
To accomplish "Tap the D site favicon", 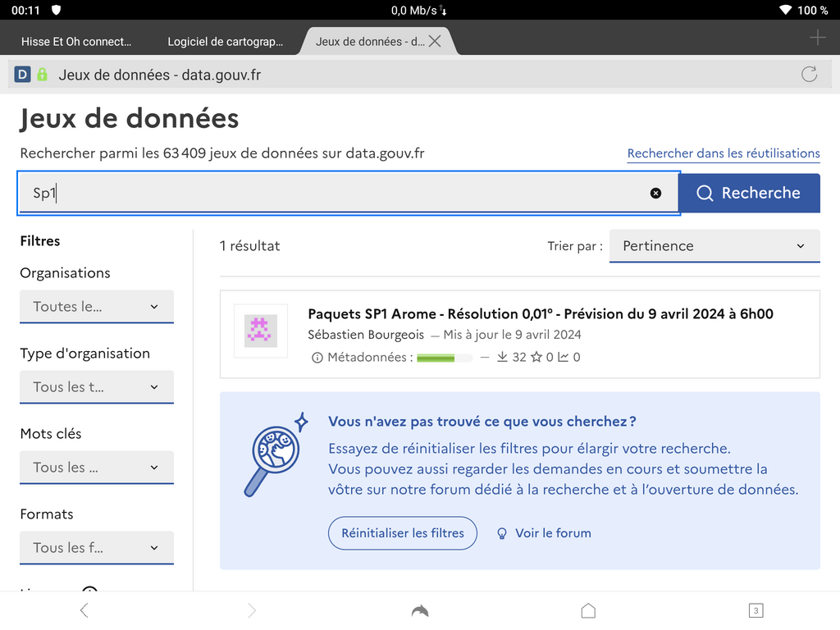I will pyautogui.click(x=22, y=75).
